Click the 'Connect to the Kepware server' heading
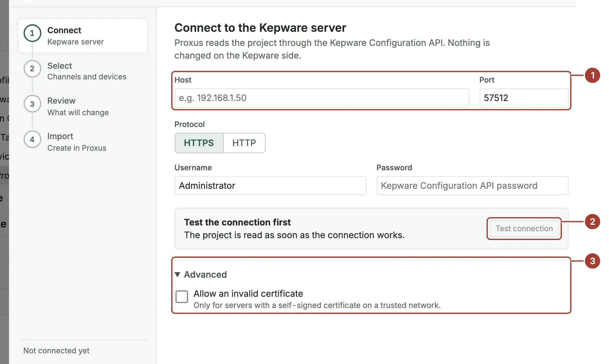The height and width of the screenshot is (364, 609). (x=260, y=28)
